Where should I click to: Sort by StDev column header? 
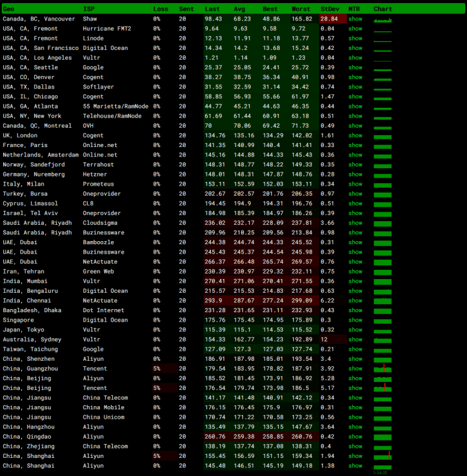pyautogui.click(x=330, y=9)
